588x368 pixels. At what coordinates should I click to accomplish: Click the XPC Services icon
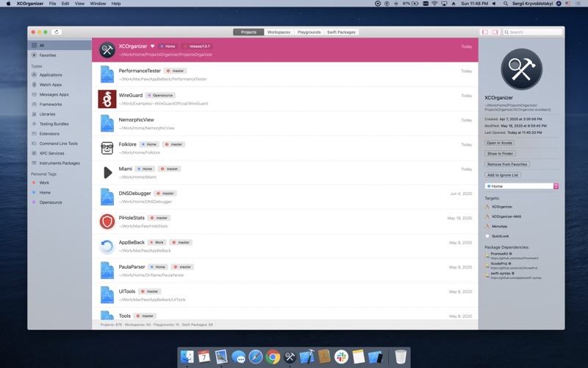tap(34, 153)
